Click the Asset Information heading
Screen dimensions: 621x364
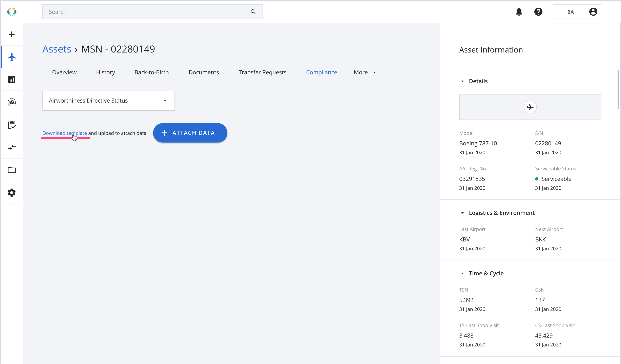coord(491,50)
